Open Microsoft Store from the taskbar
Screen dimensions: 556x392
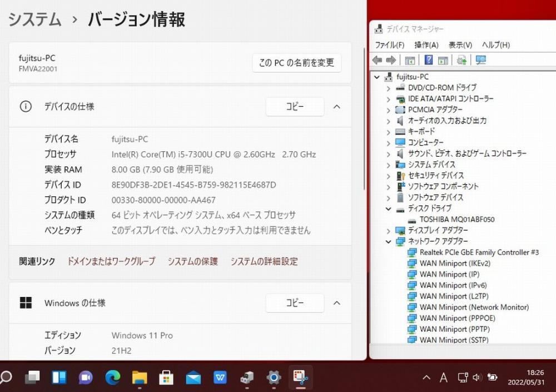(166, 378)
